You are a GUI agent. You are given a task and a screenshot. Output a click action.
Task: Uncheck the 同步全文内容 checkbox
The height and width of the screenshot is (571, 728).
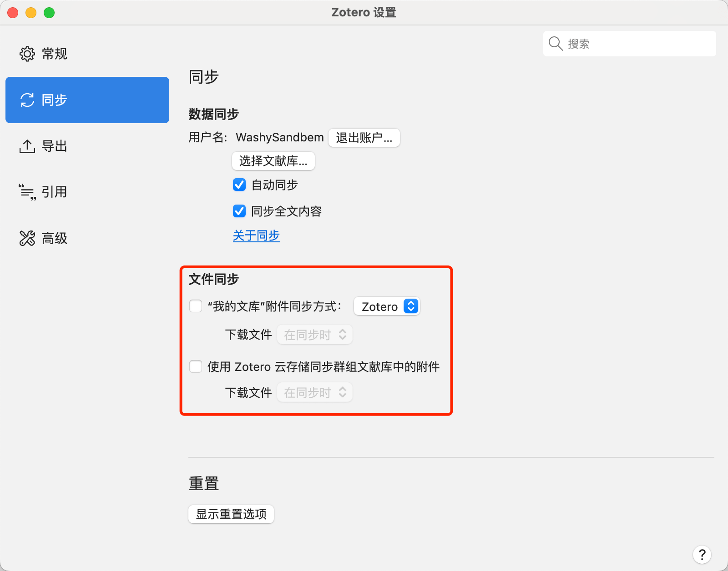pyautogui.click(x=239, y=211)
